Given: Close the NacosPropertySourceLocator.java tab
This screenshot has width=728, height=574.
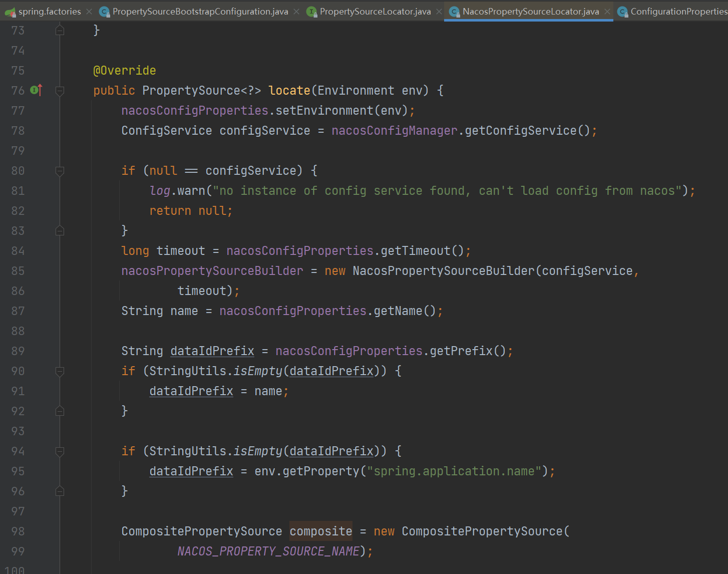Looking at the screenshot, I should 607,12.
